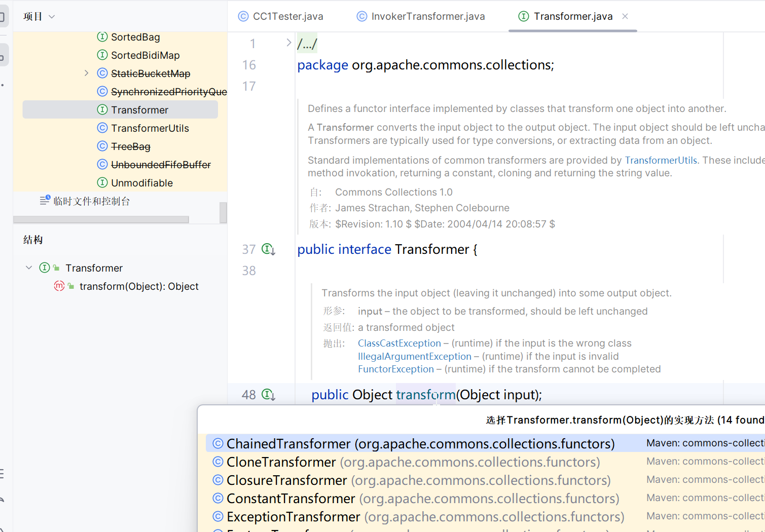
Task: Click the implemented-method gutter icon on line 48
Action: [268, 395]
